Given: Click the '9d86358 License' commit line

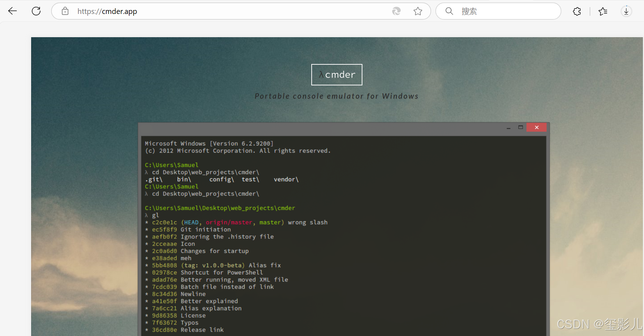Looking at the screenshot, I should click(x=175, y=315).
